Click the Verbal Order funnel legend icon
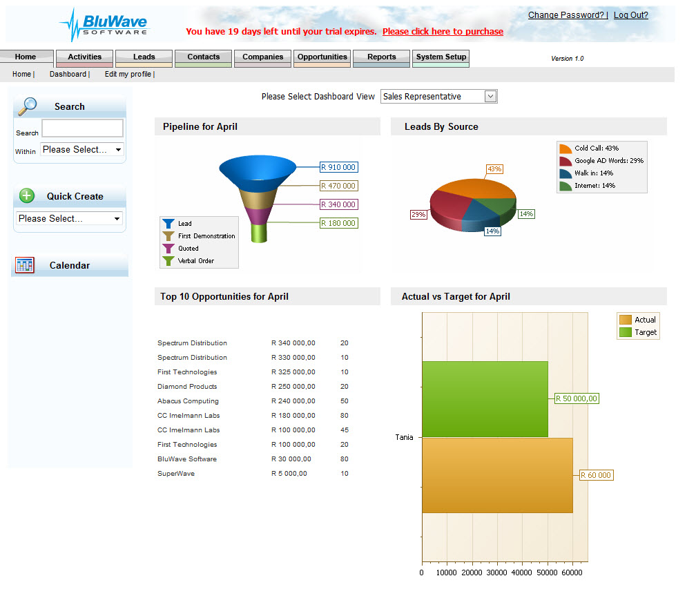Viewport: 696px width, 616px height. point(168,260)
